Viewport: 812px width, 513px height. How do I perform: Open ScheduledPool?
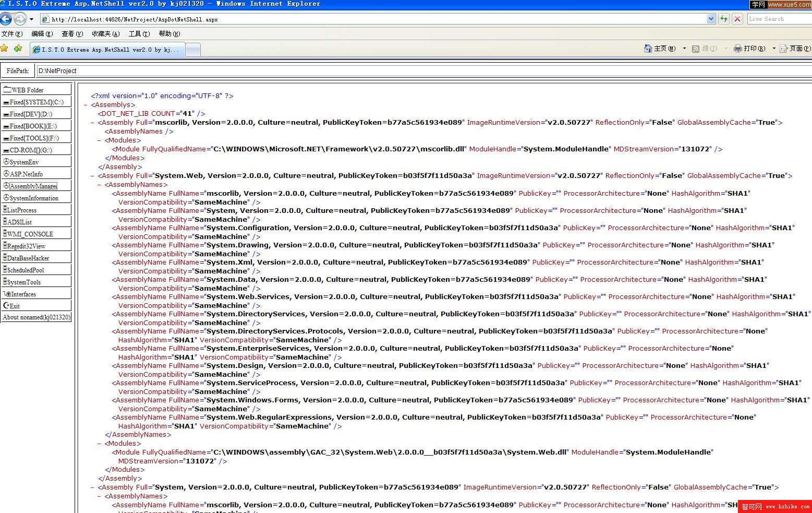[x=37, y=270]
